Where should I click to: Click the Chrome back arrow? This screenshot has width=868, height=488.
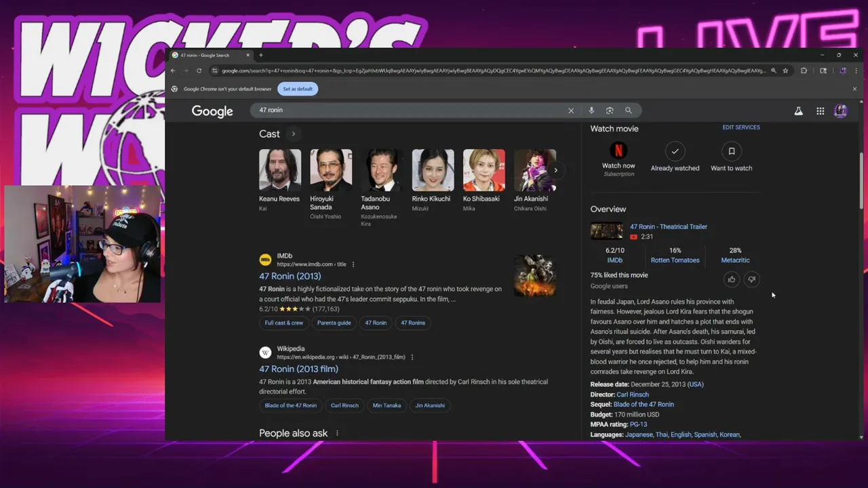click(x=174, y=70)
